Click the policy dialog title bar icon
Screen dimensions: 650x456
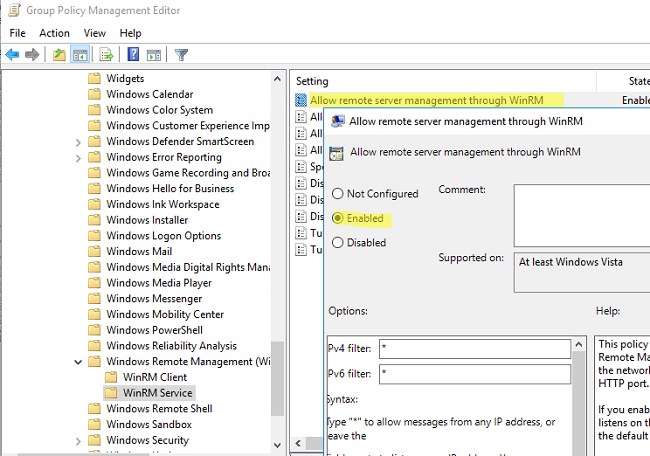(337, 121)
